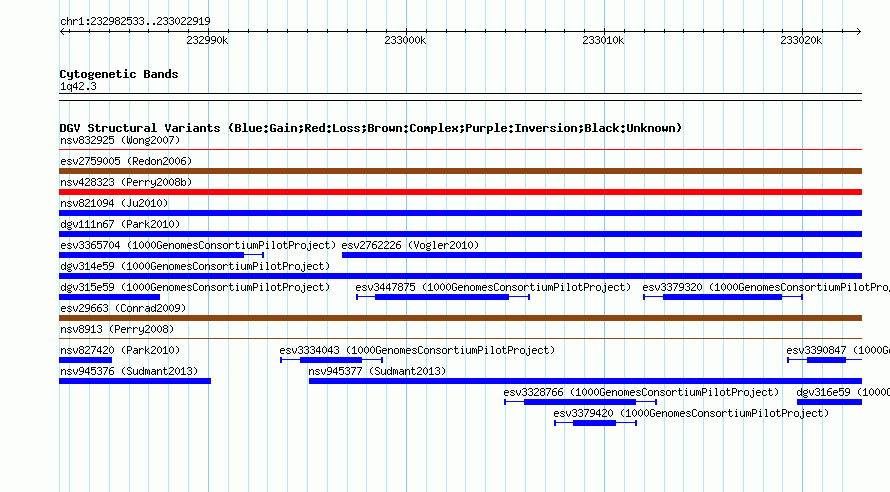Click the 233000k ruler tick label
This screenshot has height=492, width=890.
point(405,40)
